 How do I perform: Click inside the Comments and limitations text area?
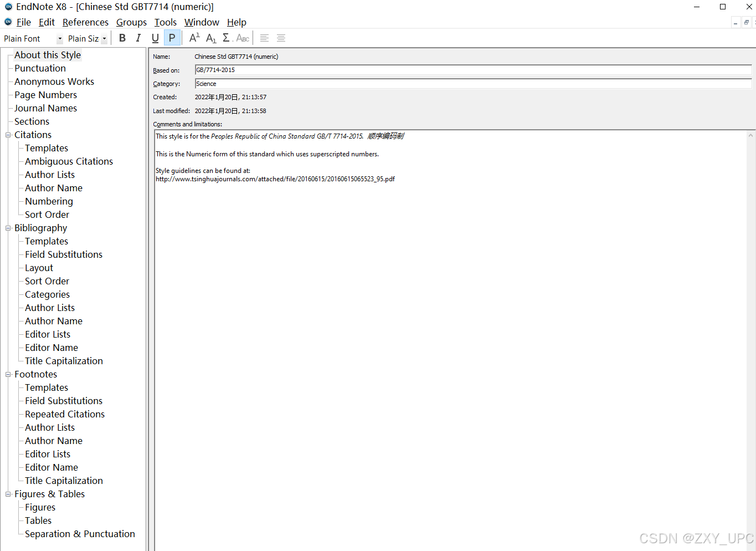click(450, 340)
